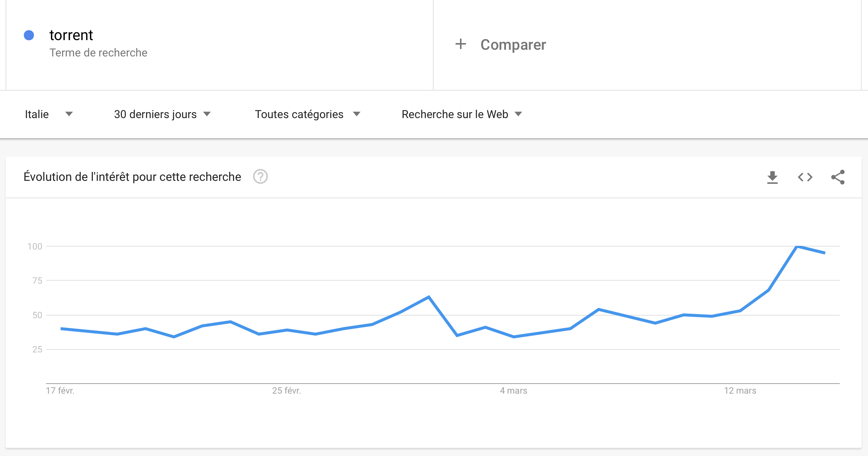Image resolution: width=868 pixels, height=456 pixels.
Task: Download the interest chart data as CSV
Action: [773, 177]
